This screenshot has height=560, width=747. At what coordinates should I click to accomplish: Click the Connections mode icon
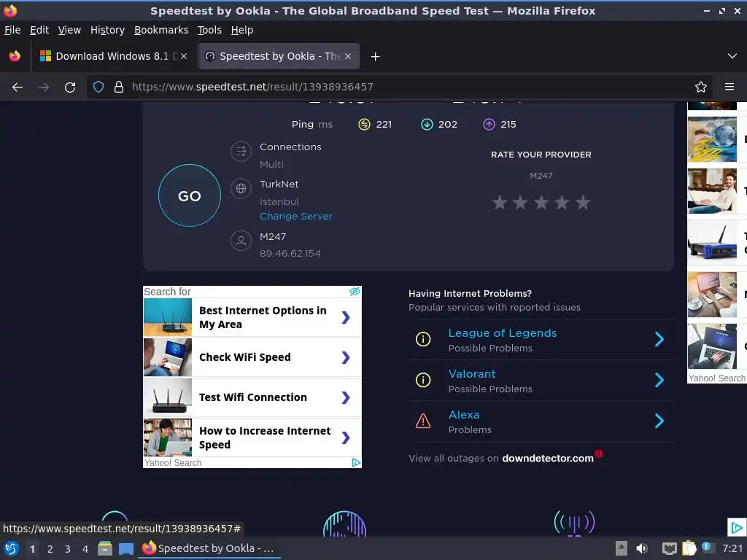(x=241, y=152)
